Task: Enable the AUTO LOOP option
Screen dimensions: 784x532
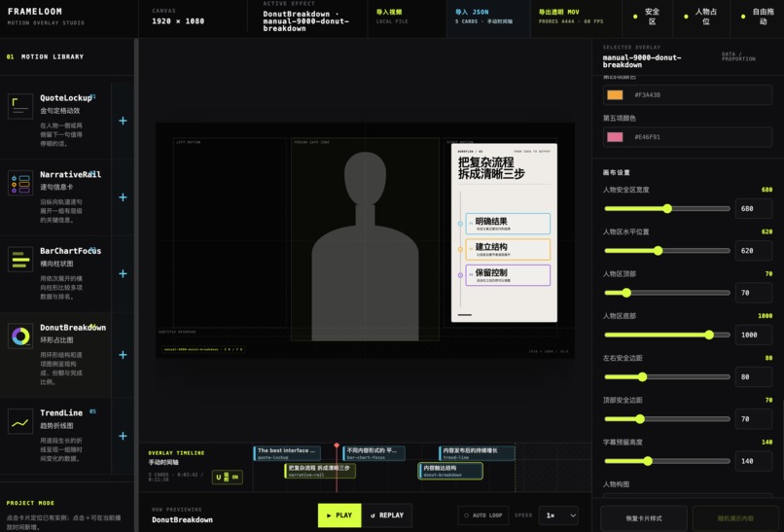Action: pos(483,515)
